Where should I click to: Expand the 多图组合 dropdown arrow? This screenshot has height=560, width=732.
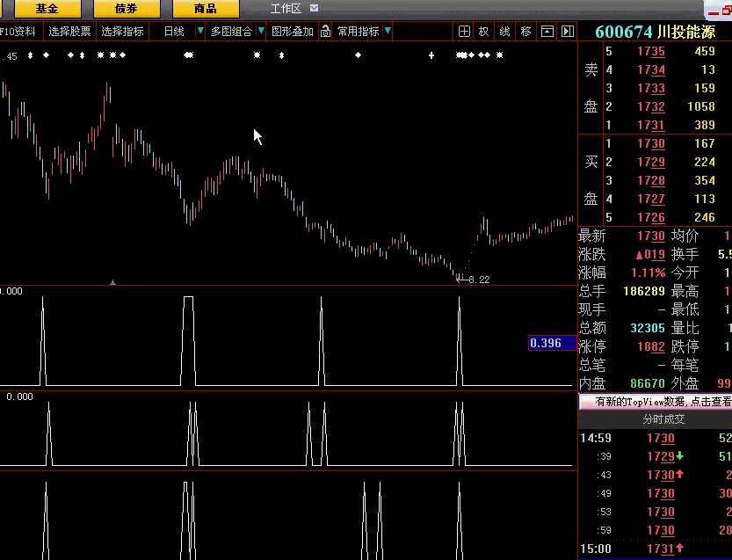click(x=261, y=32)
